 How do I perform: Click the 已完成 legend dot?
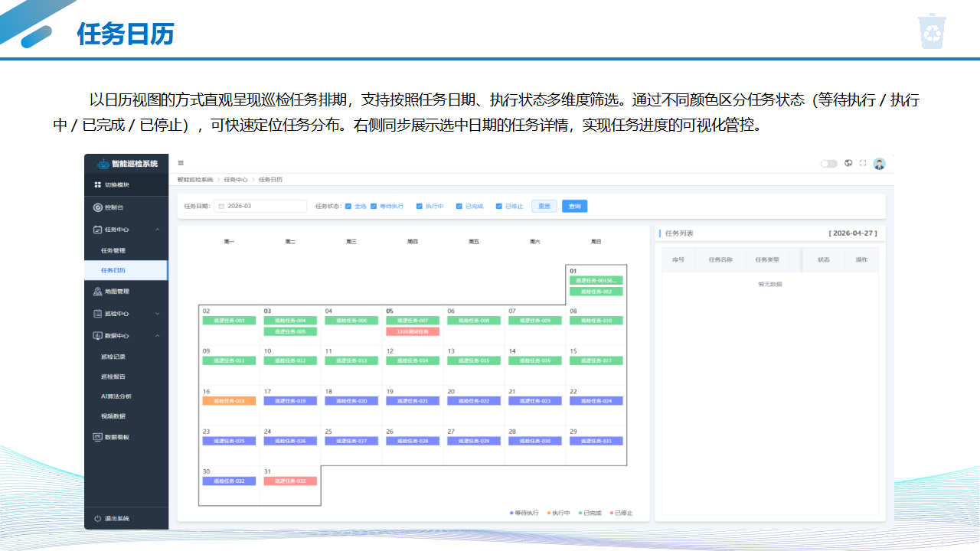point(580,513)
